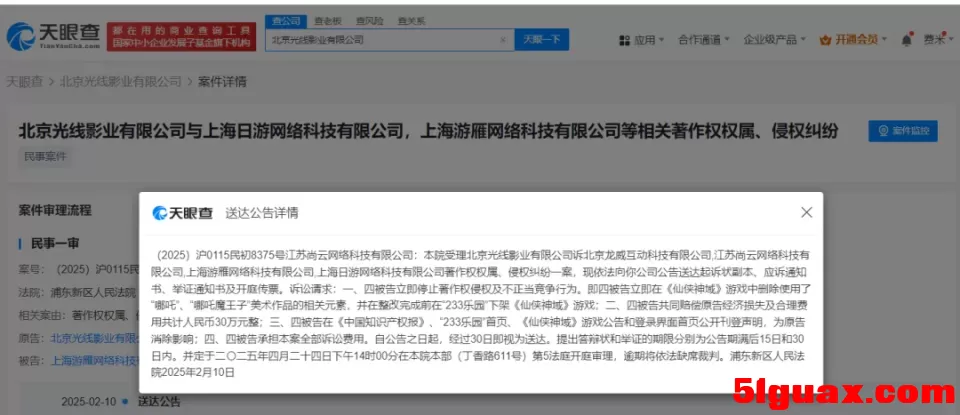Click the 天眼查 logo inside the dialog
This screenshot has height=415, width=960.
click(182, 213)
